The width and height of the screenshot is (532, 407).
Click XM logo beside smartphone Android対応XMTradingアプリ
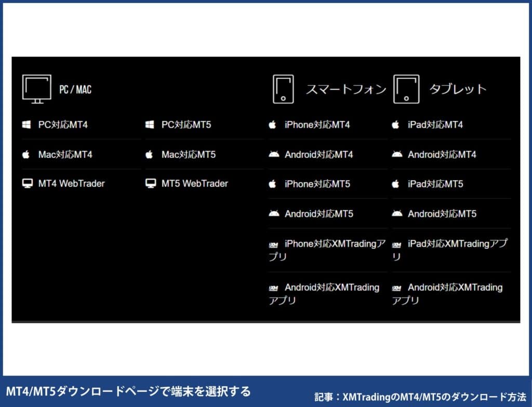(273, 288)
